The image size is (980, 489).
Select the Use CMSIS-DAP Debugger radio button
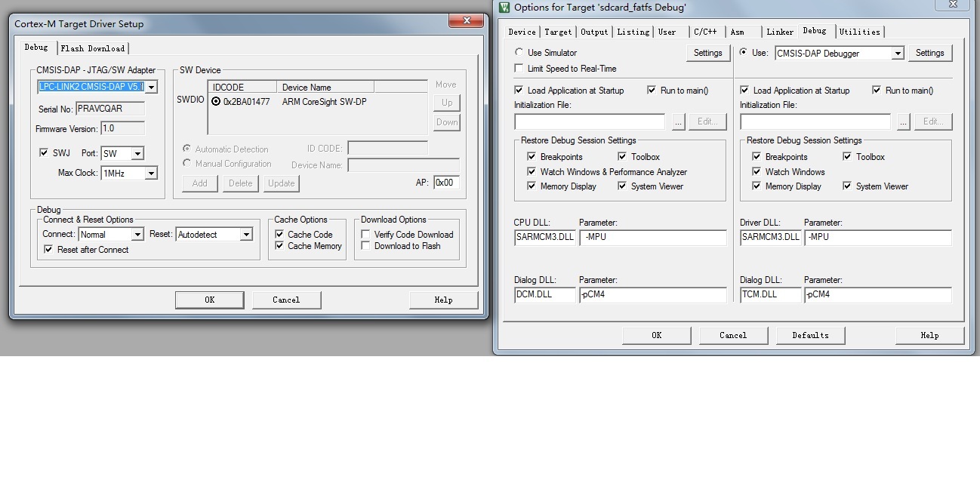click(x=744, y=53)
